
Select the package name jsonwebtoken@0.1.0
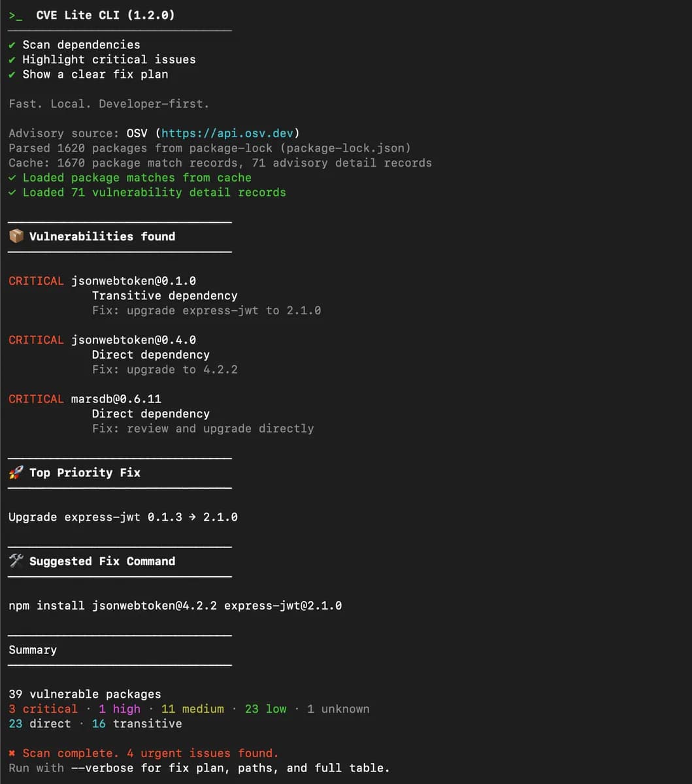point(133,281)
